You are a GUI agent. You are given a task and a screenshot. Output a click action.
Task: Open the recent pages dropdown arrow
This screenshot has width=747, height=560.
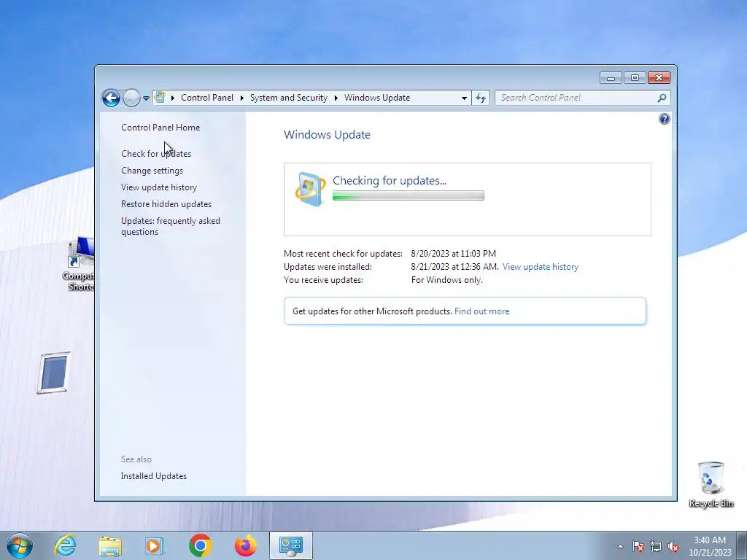pos(146,98)
